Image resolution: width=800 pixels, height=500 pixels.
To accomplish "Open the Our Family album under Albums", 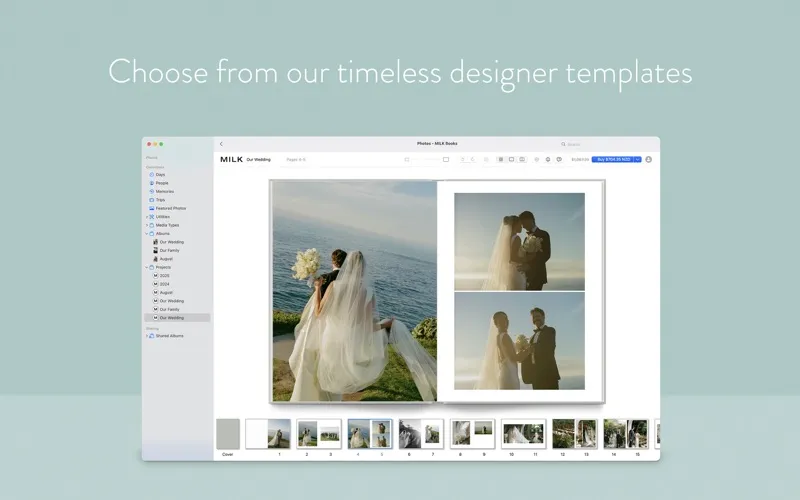I will 166,251.
